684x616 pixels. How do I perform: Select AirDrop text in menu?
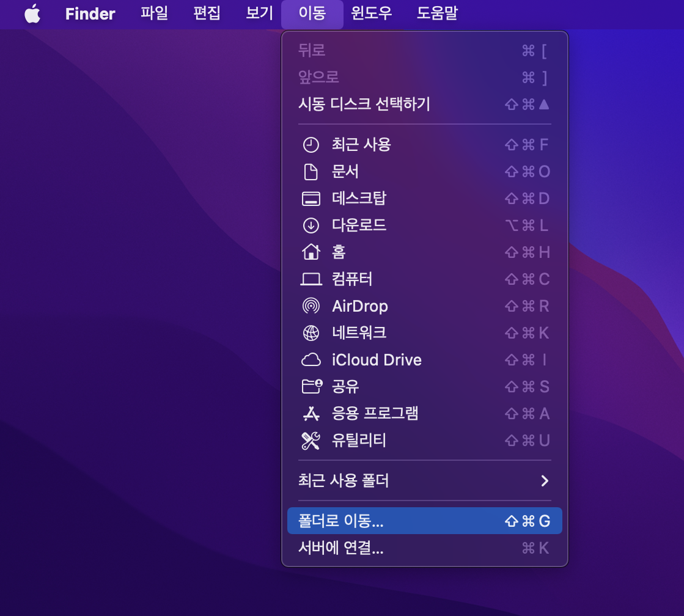[360, 306]
